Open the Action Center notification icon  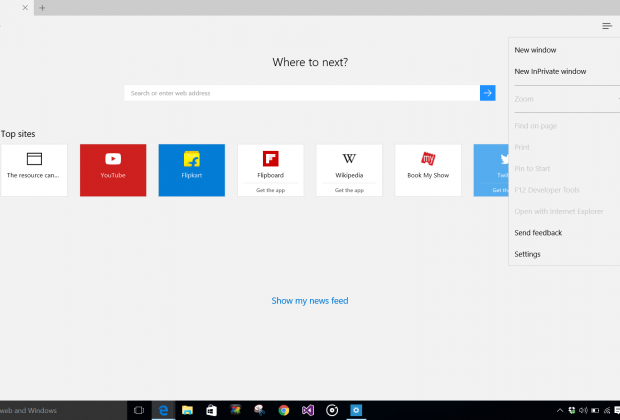617,411
